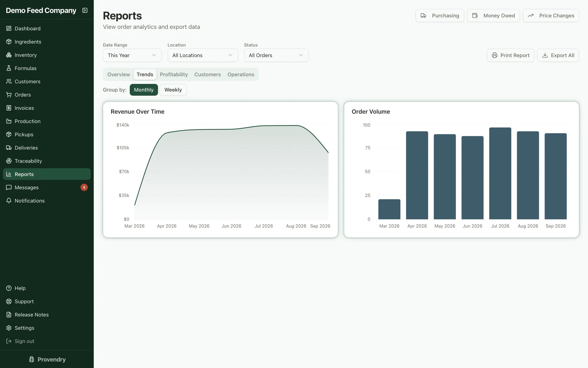Click the Support lifebuoy icon

tap(9, 301)
